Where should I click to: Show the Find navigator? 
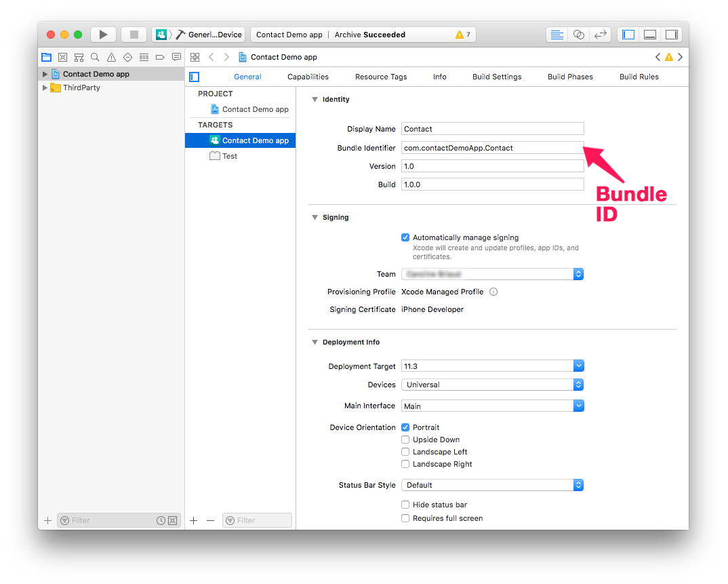(95, 57)
